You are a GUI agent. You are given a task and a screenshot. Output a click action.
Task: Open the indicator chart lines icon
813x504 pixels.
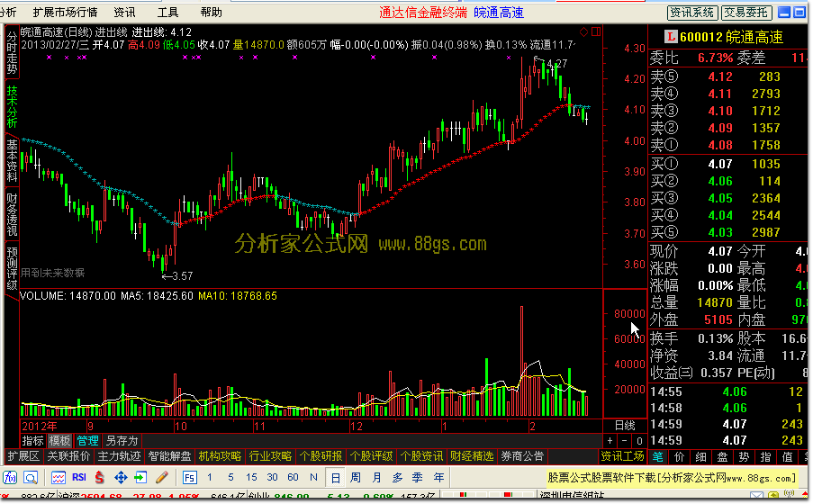[x=58, y=477]
